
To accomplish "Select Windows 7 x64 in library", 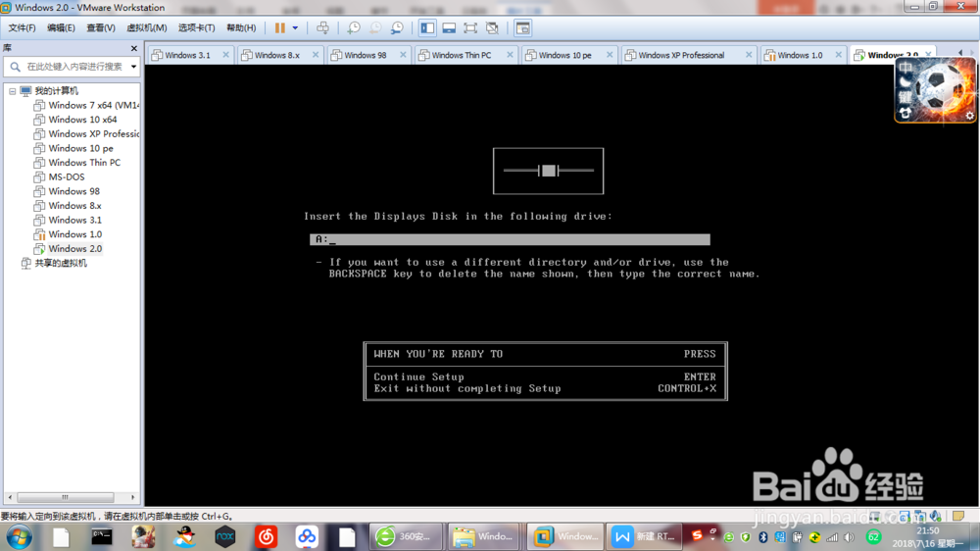I will coord(93,105).
